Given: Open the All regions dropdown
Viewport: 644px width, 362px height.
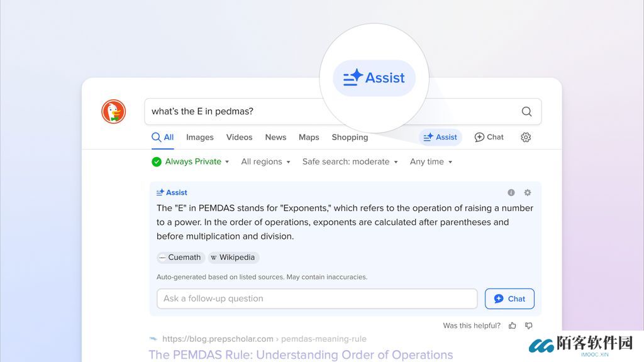Looking at the screenshot, I should (265, 162).
